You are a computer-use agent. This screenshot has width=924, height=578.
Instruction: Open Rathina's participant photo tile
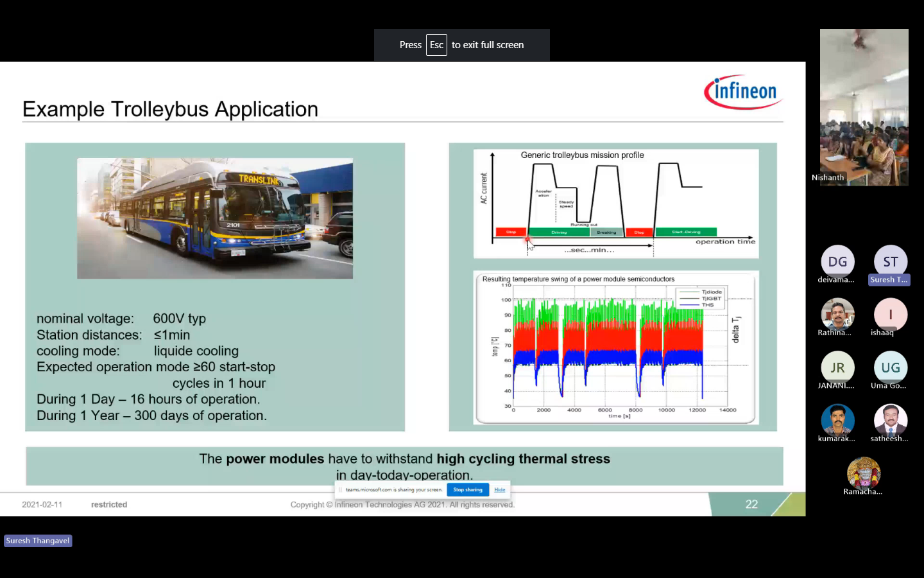click(x=837, y=314)
